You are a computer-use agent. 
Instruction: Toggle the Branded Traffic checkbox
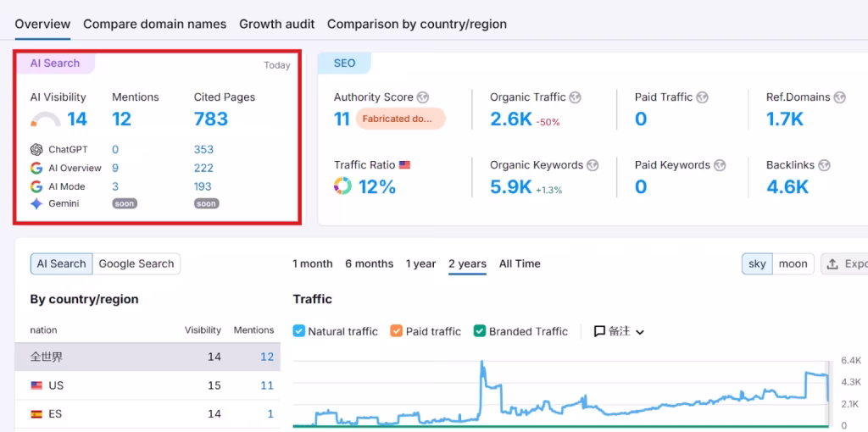click(480, 331)
